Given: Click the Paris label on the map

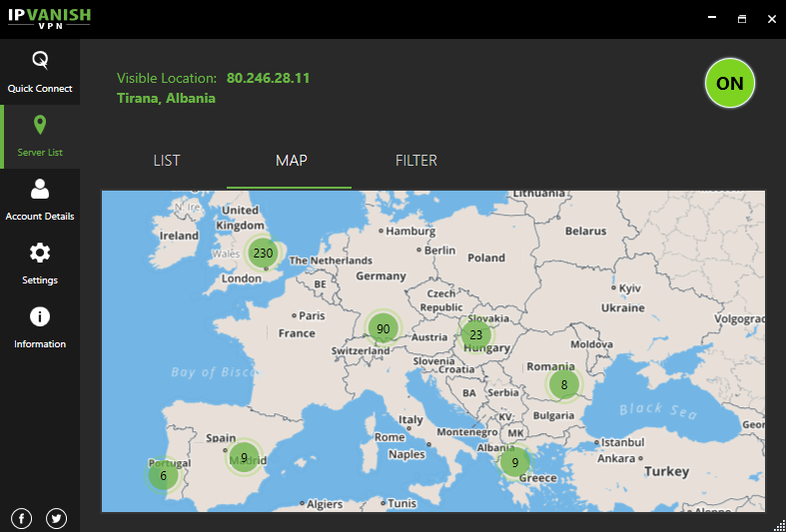Looking at the screenshot, I should coord(312,315).
